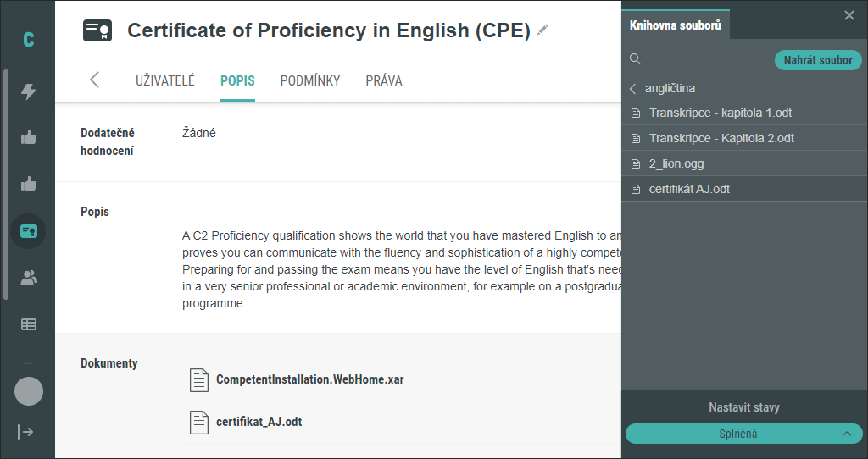Open the first thumbs-up sidebar icon
This screenshot has height=459, width=868.
(x=28, y=137)
